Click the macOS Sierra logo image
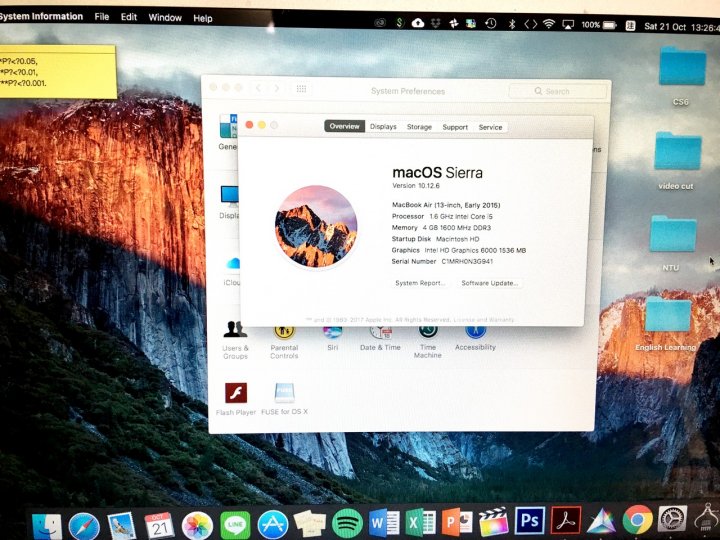Screen dimensions: 720x540 coord(316,226)
